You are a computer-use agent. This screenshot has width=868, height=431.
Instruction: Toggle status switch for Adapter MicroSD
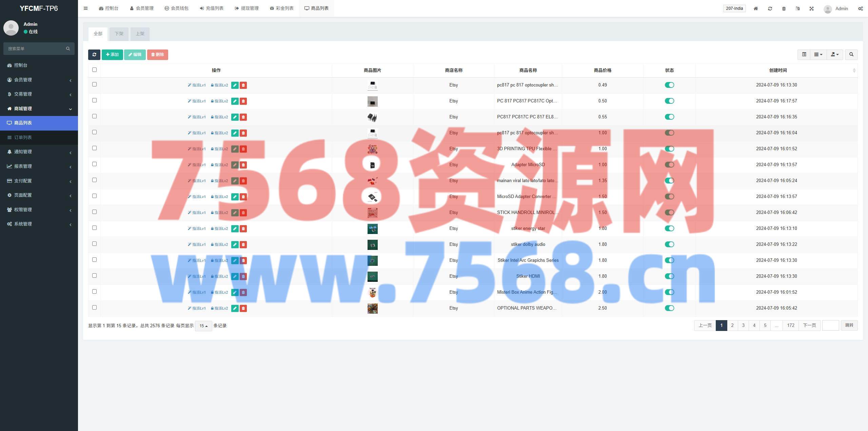(x=669, y=165)
